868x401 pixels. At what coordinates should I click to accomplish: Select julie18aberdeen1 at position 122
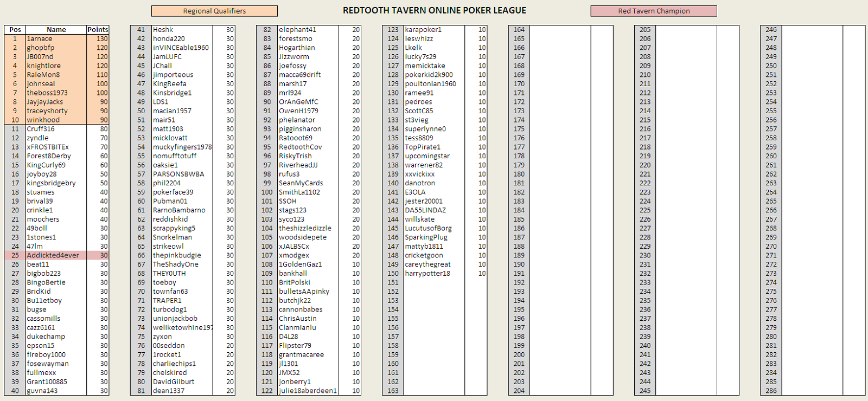pyautogui.click(x=308, y=391)
